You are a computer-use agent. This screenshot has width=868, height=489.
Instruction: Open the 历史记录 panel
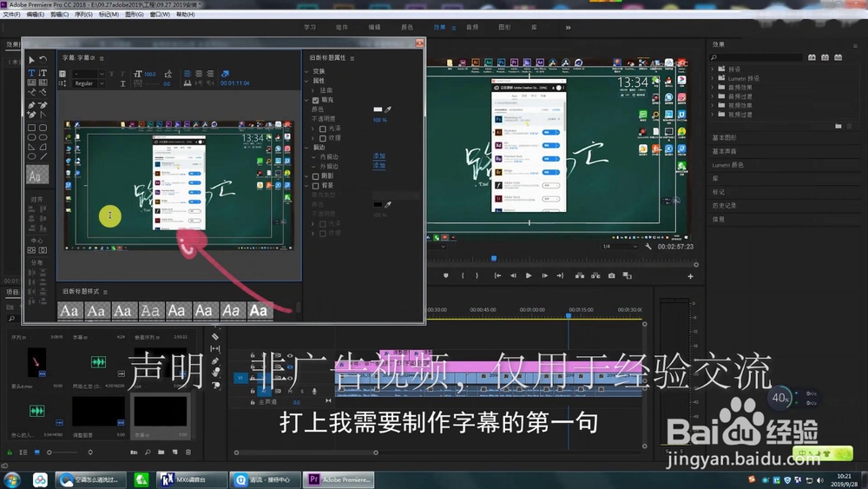coord(724,206)
